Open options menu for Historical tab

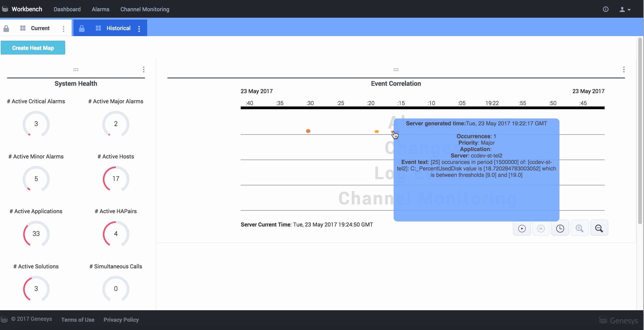click(x=139, y=29)
